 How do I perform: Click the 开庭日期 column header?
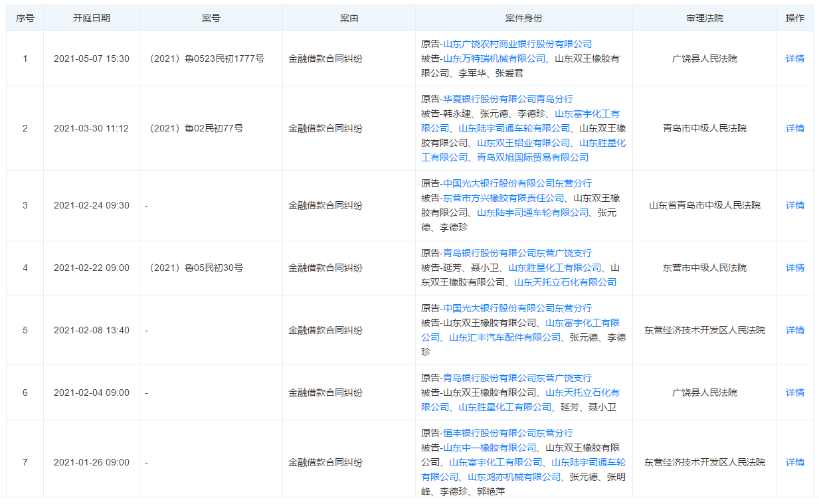point(92,18)
